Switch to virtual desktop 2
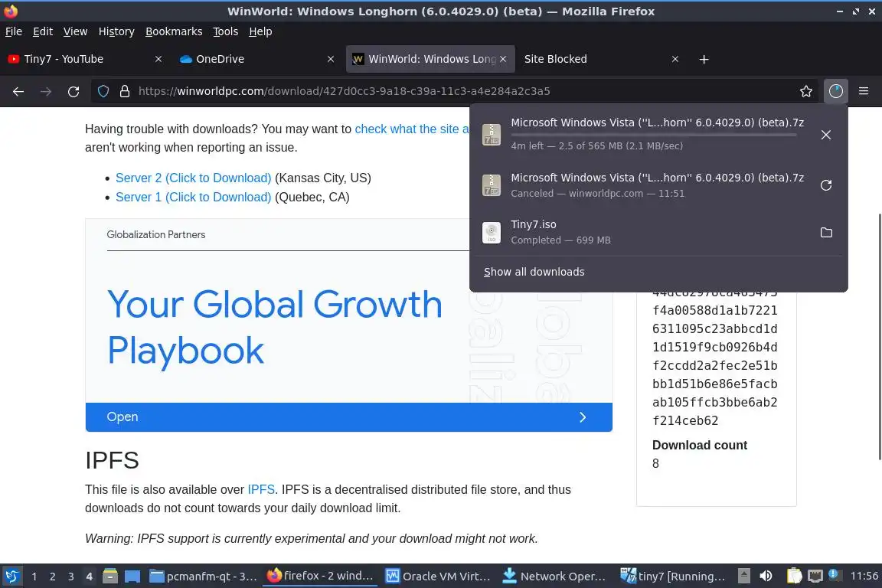 (52, 577)
